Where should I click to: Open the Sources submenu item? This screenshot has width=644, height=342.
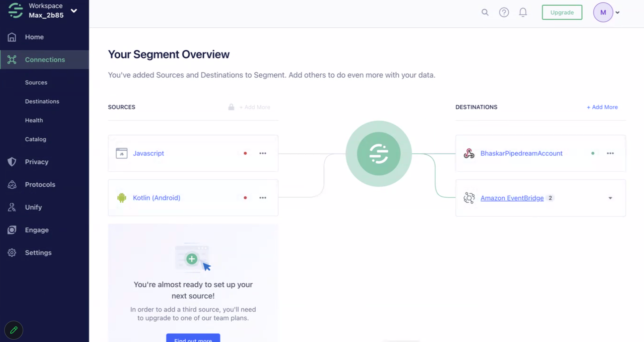click(36, 83)
